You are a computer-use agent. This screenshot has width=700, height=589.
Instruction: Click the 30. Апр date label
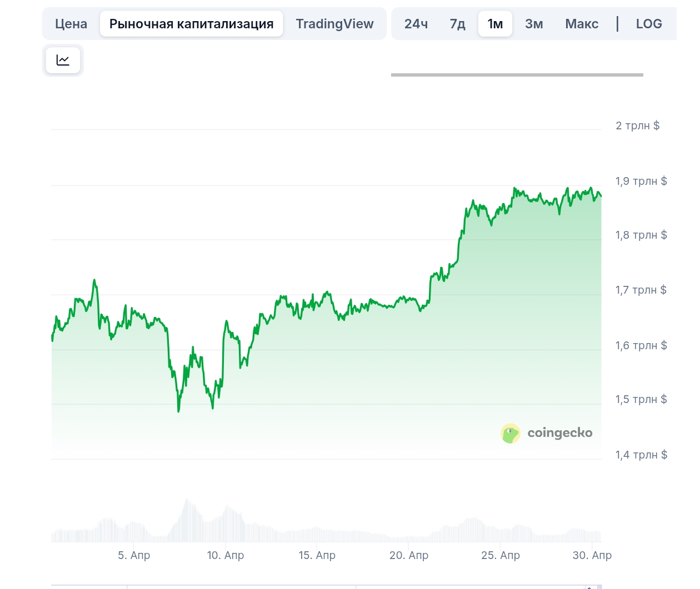[592, 555]
